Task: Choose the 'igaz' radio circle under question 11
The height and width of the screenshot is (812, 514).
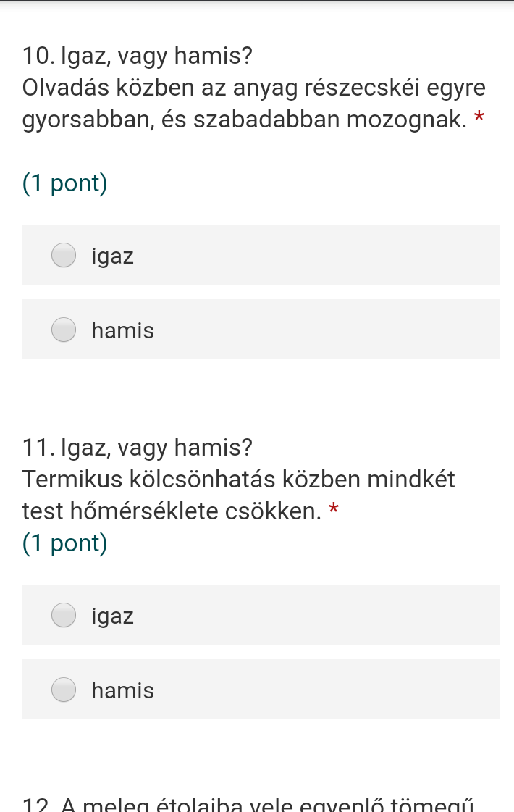Action: click(64, 615)
